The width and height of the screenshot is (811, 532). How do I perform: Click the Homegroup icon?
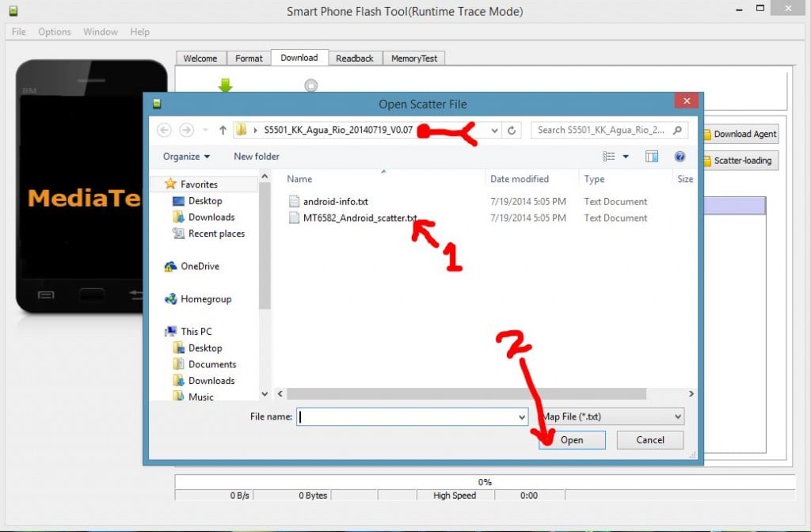(170, 298)
